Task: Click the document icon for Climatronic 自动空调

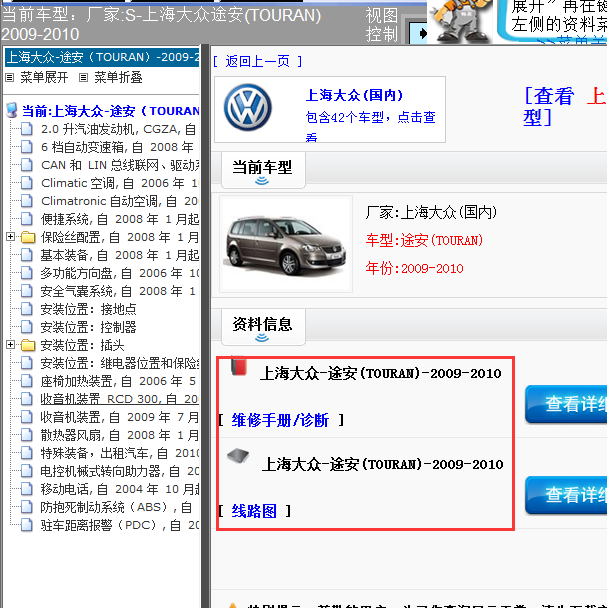Action: coord(26,201)
